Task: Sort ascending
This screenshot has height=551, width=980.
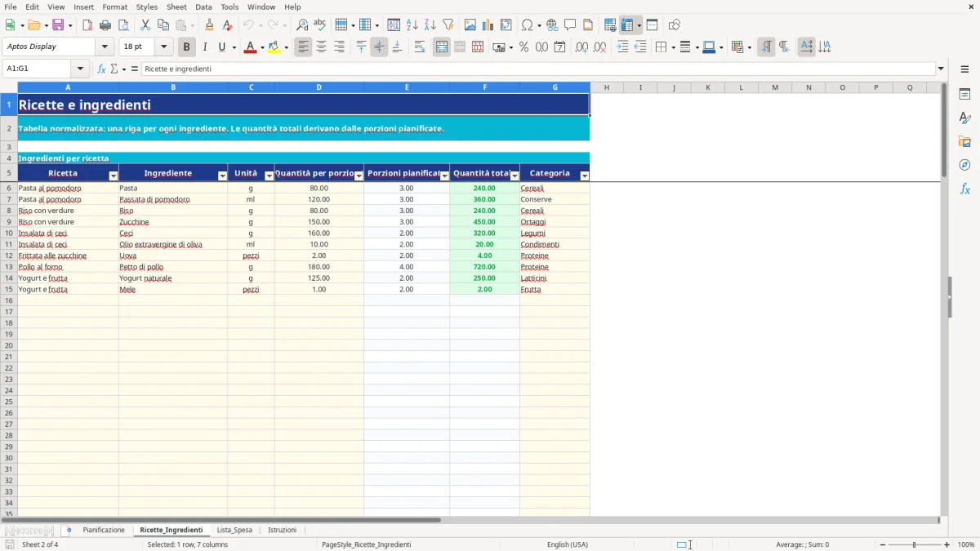Action: pyautogui.click(x=412, y=25)
